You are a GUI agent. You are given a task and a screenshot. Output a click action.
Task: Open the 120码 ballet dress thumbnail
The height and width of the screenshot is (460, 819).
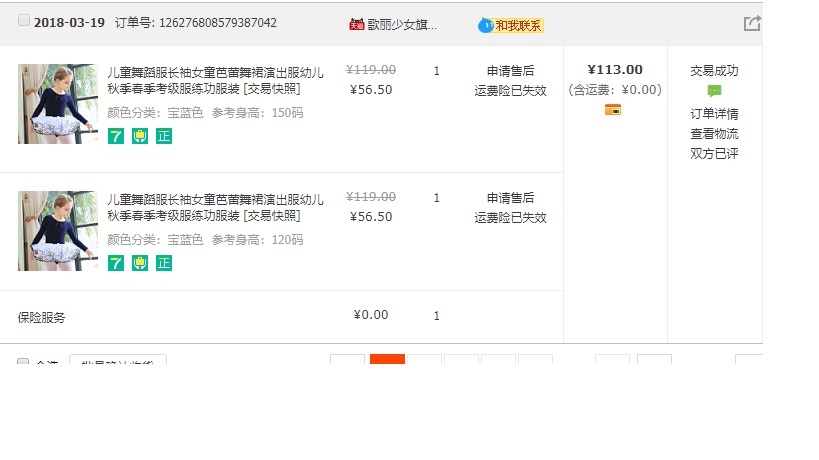click(58, 231)
